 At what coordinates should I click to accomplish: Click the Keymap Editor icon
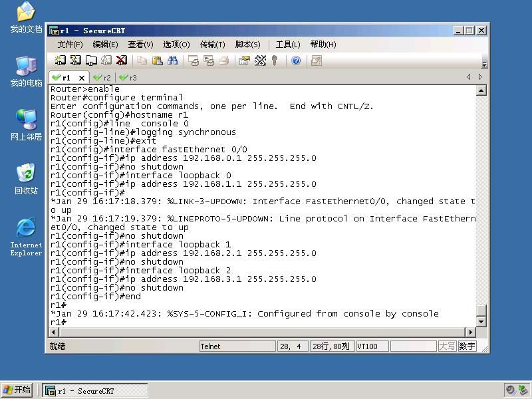[x=260, y=61]
